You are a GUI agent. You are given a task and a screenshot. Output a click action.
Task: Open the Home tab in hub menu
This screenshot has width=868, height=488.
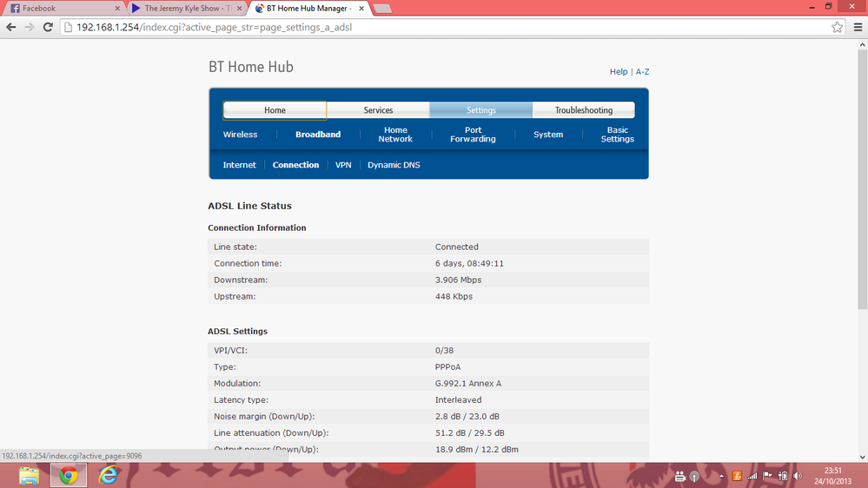click(275, 110)
